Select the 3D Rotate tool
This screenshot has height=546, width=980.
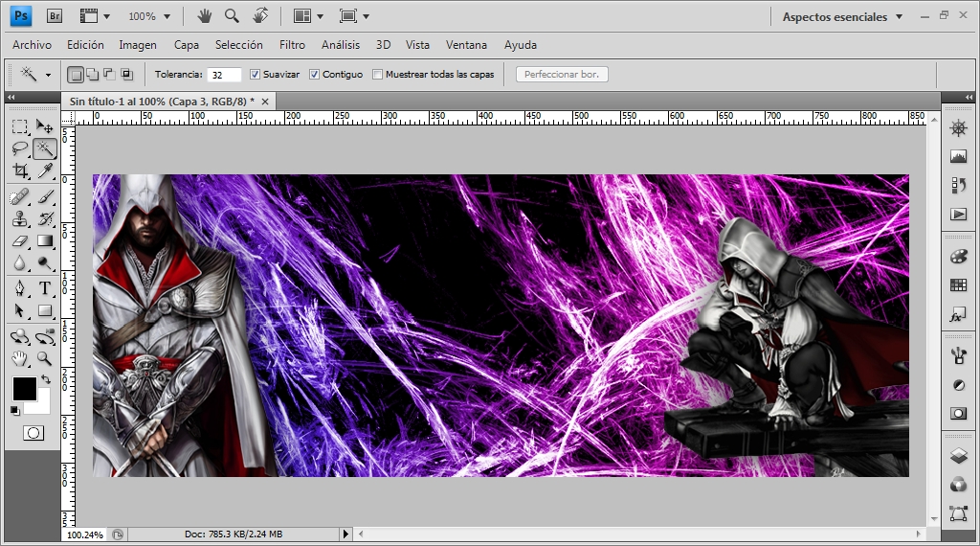coord(20,337)
